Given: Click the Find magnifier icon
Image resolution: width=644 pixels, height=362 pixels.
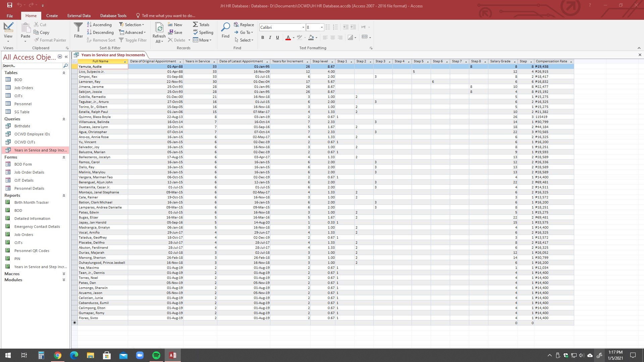Looking at the screenshot, I should pos(225,27).
